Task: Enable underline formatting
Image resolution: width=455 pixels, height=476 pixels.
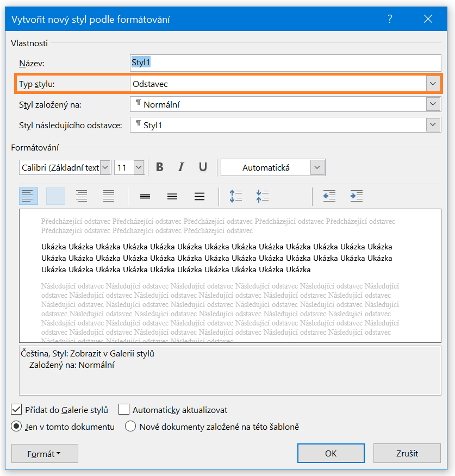Action: 202,167
